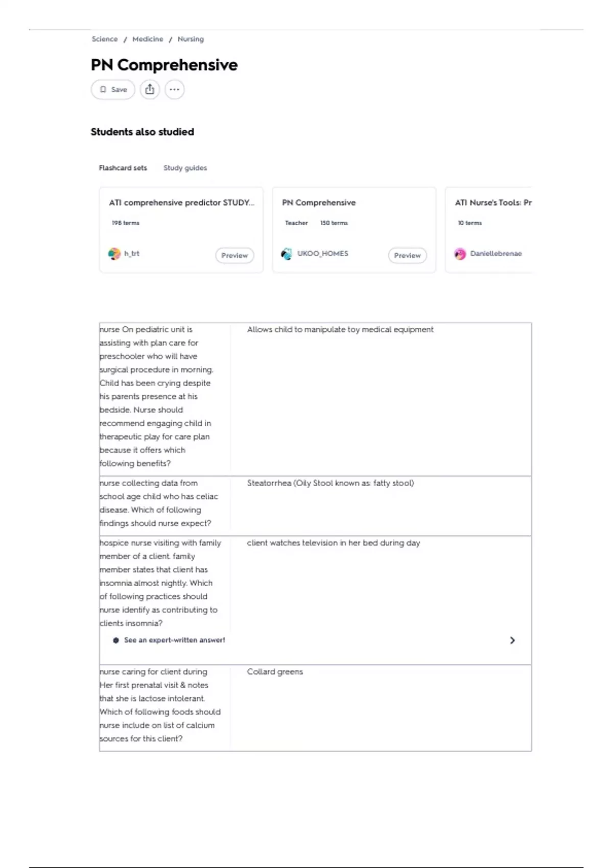This screenshot has width=613, height=868.
Task: Open the share icon button
Action: (x=150, y=89)
